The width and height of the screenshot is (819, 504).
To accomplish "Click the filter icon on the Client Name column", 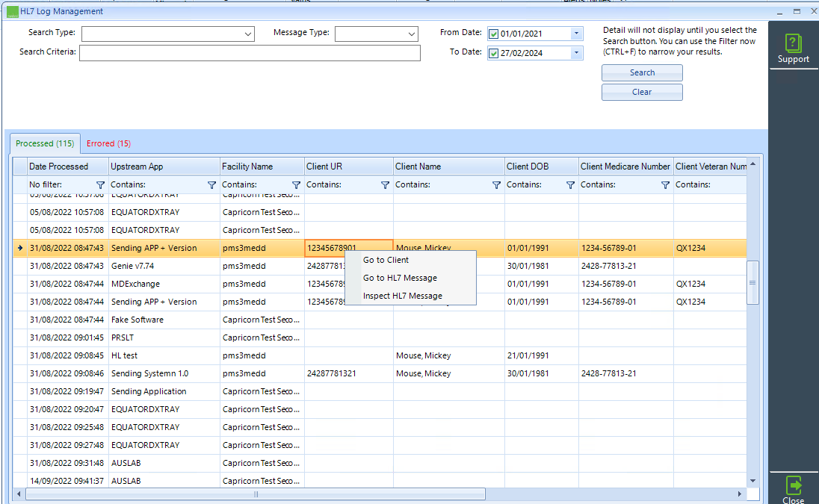I will [x=496, y=184].
